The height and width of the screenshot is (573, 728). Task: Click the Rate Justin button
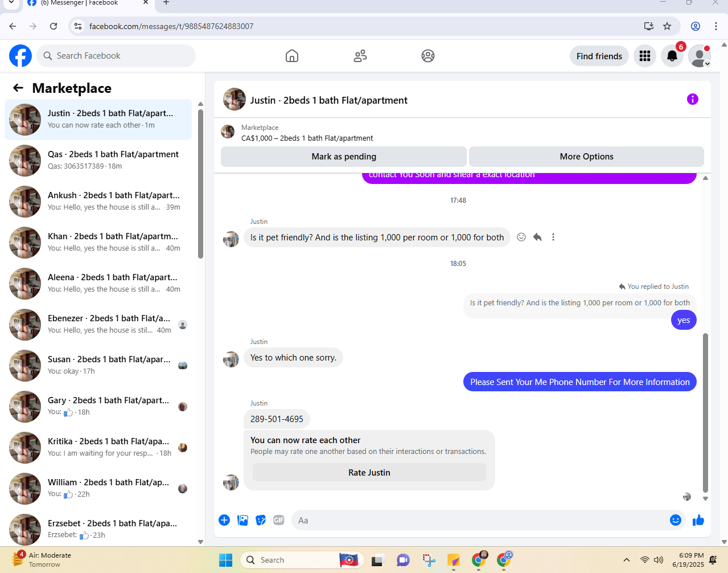click(369, 473)
